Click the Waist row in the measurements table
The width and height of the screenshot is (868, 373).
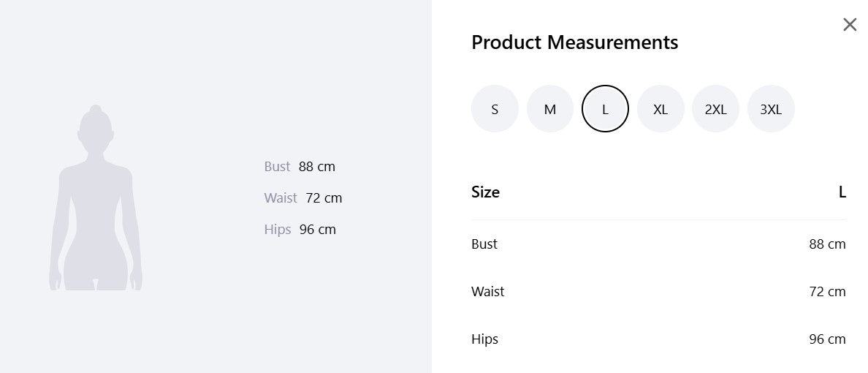click(659, 292)
